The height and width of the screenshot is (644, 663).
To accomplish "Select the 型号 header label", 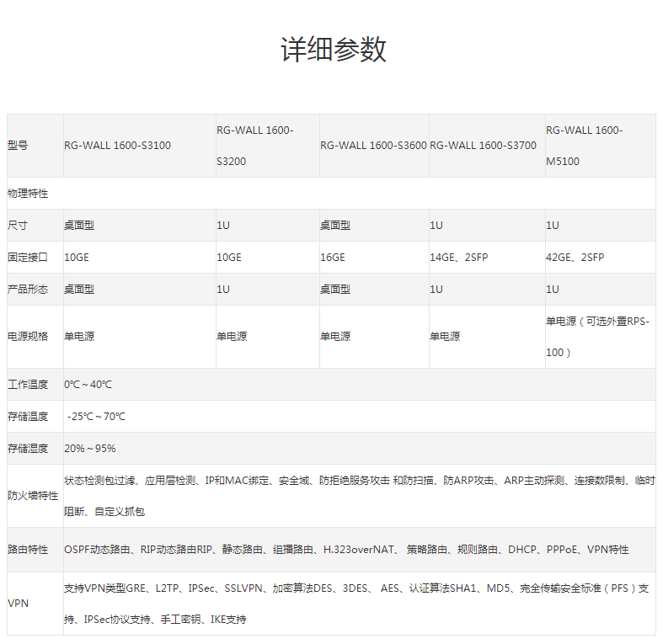I will [x=18, y=146].
